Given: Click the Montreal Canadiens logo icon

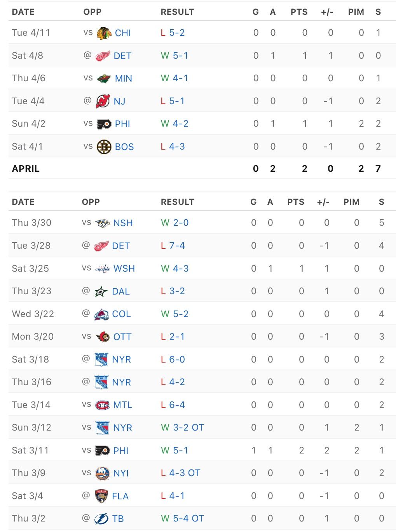Looking at the screenshot, I should pos(103,405).
